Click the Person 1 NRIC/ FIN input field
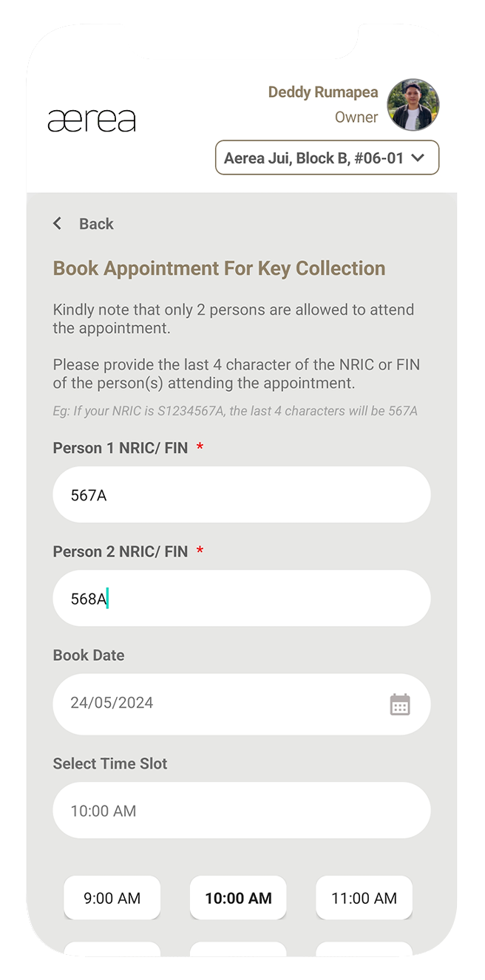The height and width of the screenshot is (980, 485). (242, 494)
